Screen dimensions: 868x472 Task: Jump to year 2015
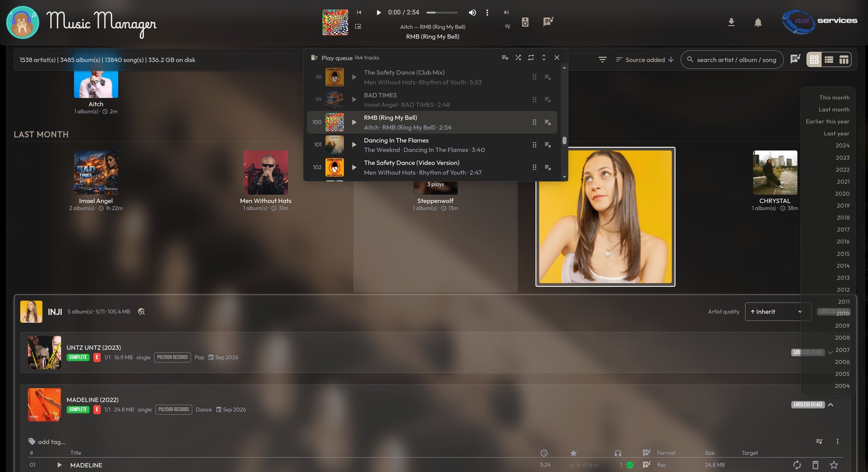843,254
